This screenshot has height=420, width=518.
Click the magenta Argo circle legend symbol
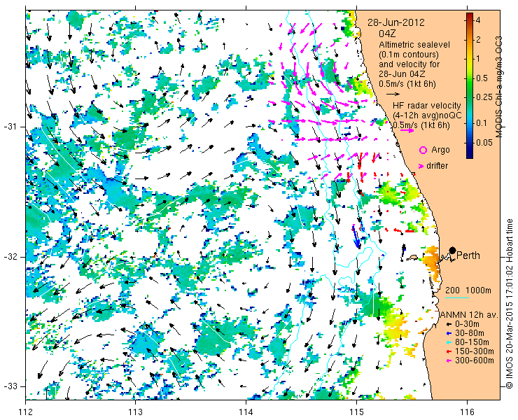point(423,150)
